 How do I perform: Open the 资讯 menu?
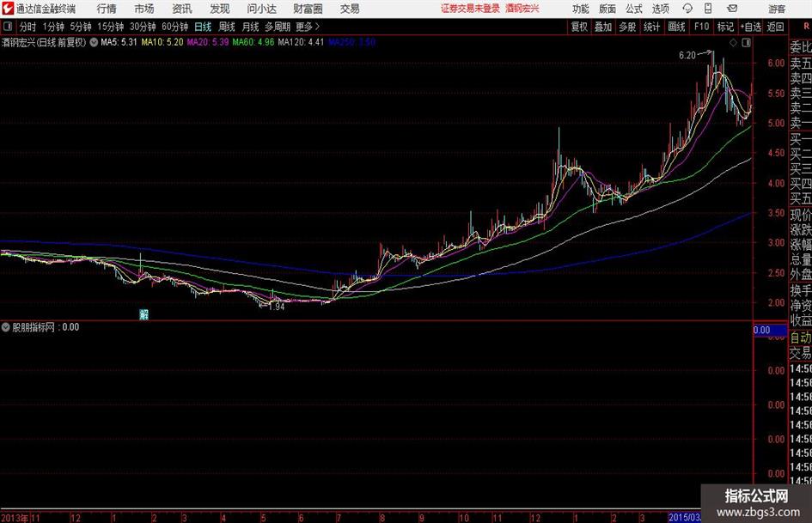[x=182, y=9]
